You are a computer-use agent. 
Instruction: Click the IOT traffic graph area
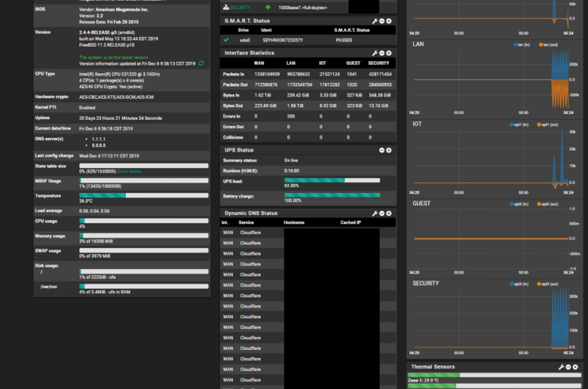[492, 159]
